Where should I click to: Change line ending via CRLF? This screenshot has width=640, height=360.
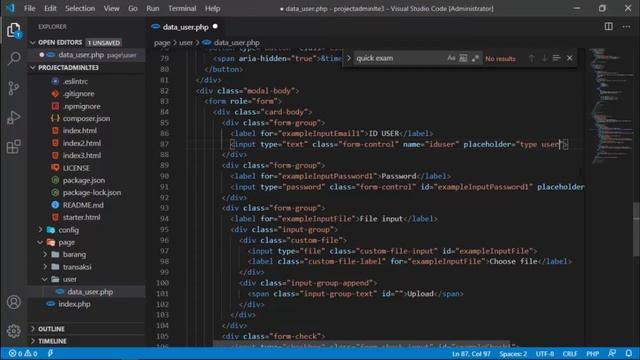(x=570, y=353)
